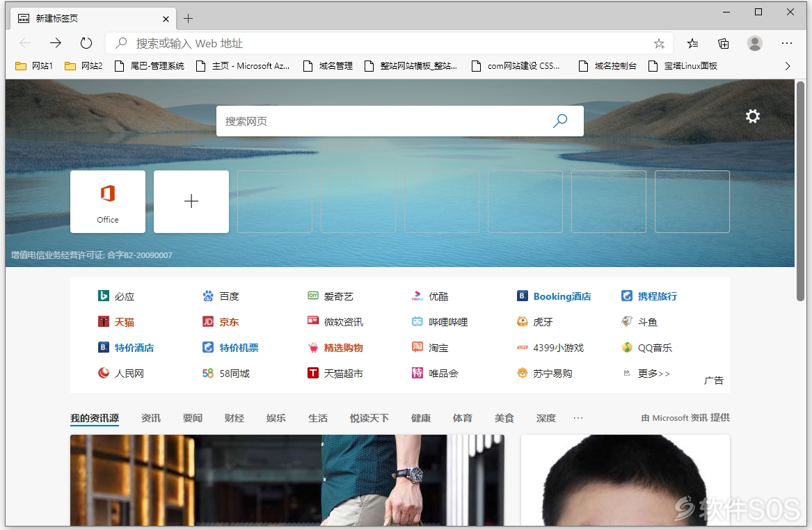Open the 京东 site link

point(221,322)
